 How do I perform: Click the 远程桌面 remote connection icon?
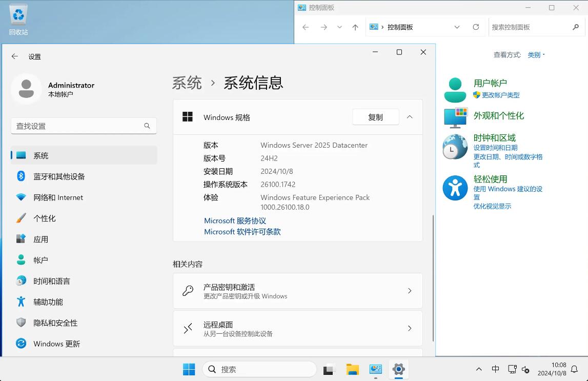[x=188, y=329]
